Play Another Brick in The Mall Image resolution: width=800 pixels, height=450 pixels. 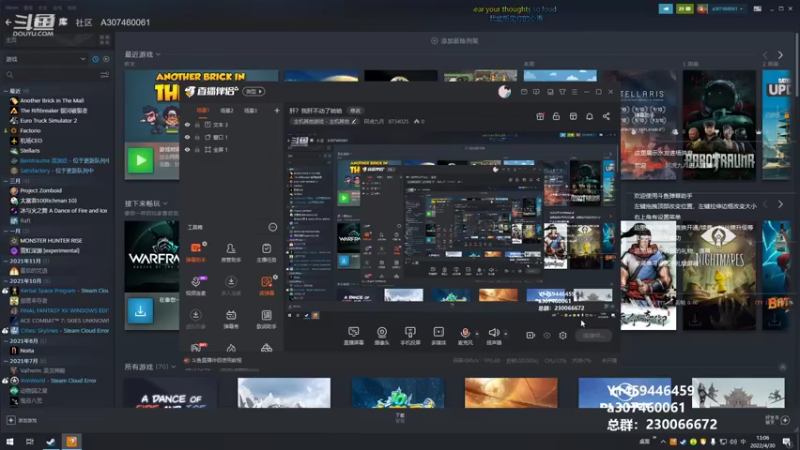tap(140, 160)
